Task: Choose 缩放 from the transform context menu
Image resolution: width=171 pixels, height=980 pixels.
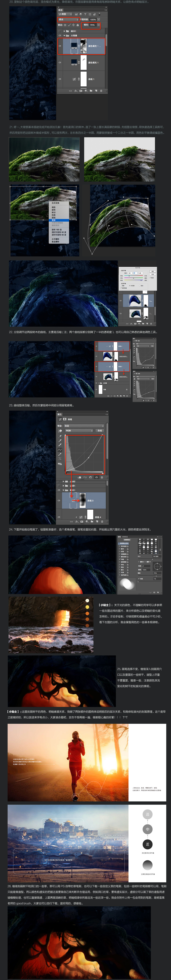Action: pos(54,207)
